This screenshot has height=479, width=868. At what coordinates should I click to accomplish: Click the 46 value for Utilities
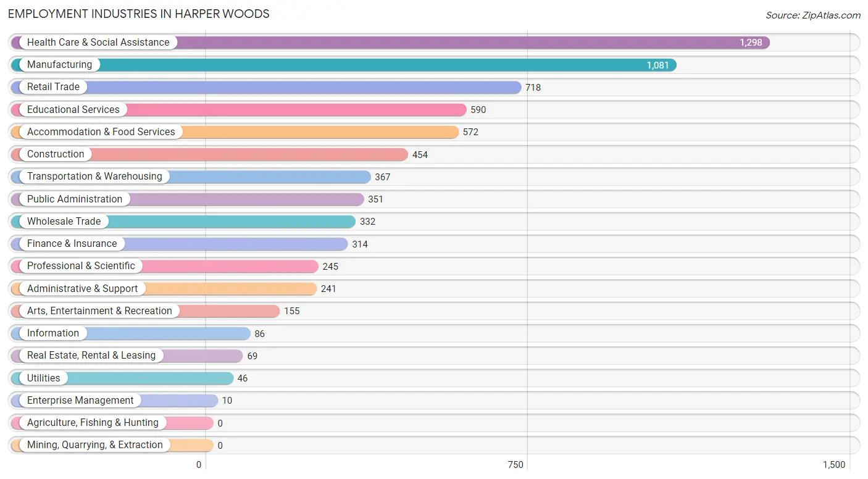point(243,378)
